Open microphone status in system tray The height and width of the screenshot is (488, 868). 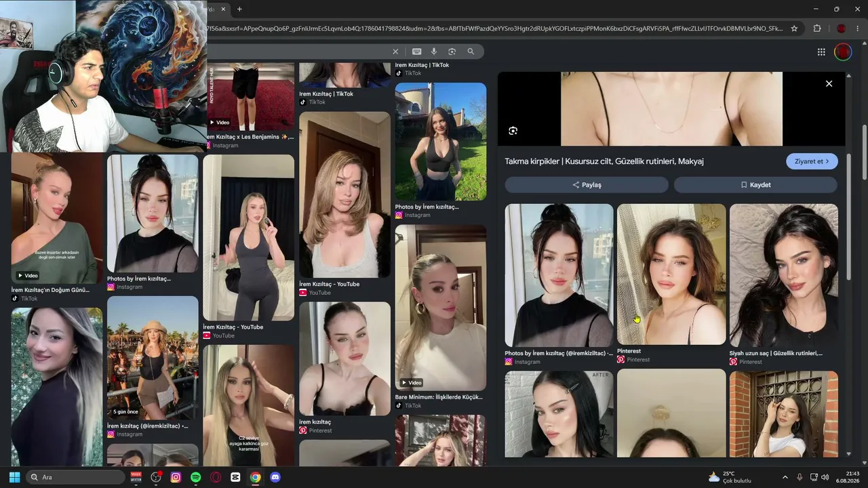(800, 477)
